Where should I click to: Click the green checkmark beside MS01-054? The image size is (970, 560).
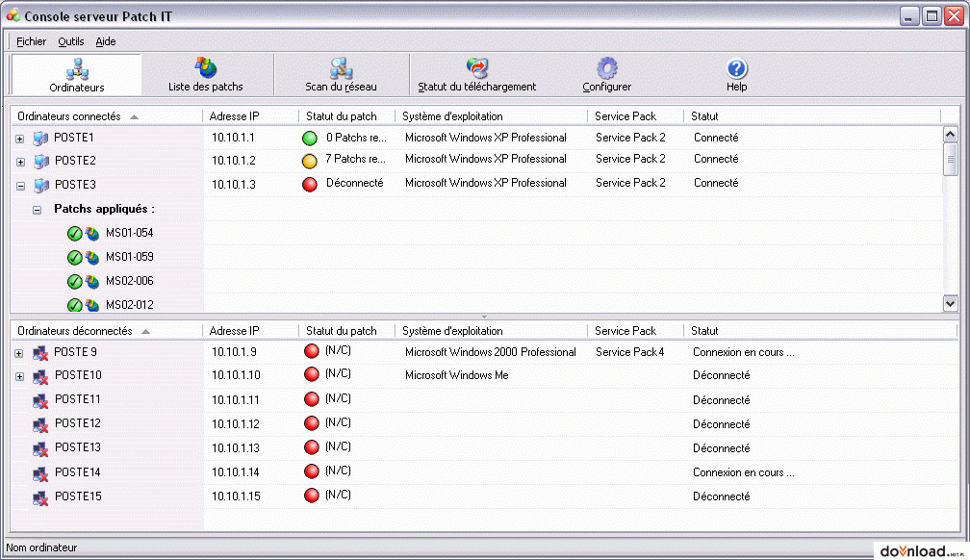tap(74, 233)
